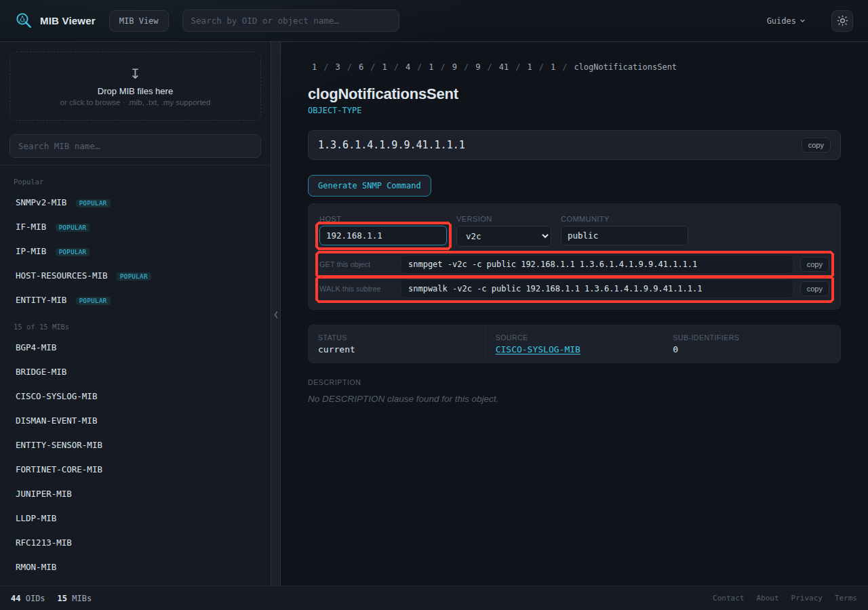This screenshot has height=610, width=868.
Task: Open the Terms footer link
Action: [846, 598]
